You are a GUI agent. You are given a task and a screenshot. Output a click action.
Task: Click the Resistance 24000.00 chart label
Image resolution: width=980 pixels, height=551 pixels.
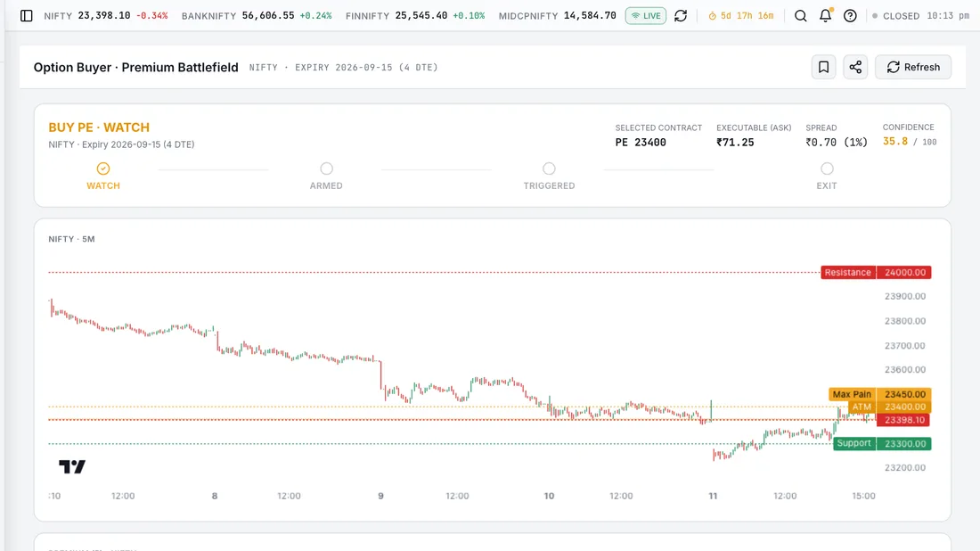(x=877, y=272)
